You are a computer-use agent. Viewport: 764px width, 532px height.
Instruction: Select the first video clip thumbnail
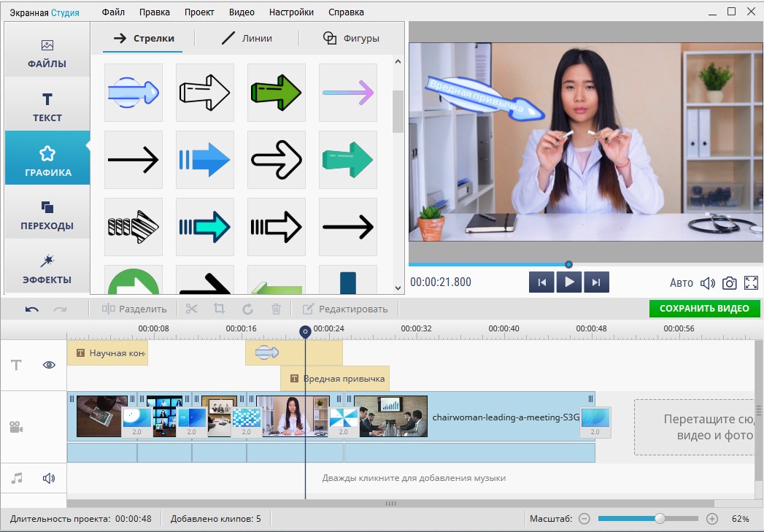[x=102, y=415]
